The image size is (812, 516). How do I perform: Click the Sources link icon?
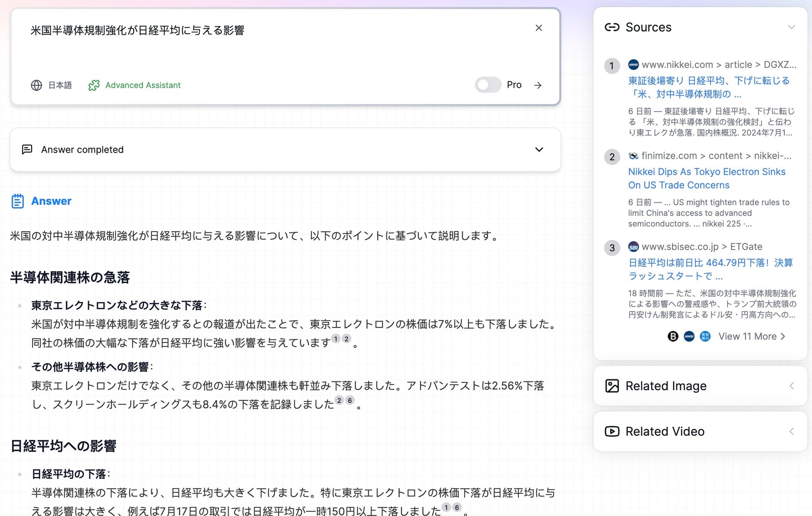(x=612, y=27)
